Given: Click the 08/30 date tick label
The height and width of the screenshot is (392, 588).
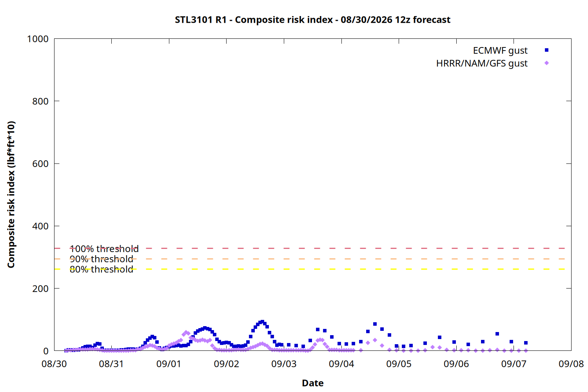Looking at the screenshot, I should (54, 364).
